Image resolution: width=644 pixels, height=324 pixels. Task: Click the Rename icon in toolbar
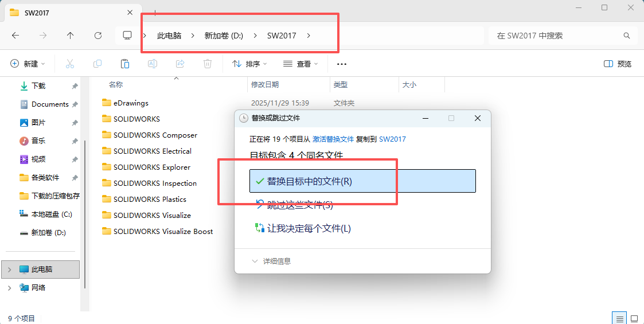click(153, 64)
